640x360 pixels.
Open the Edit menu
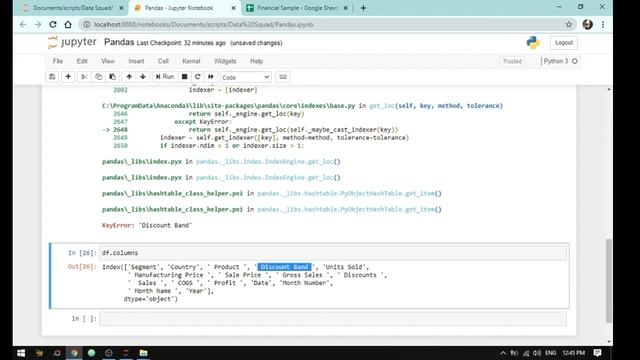pos(82,61)
